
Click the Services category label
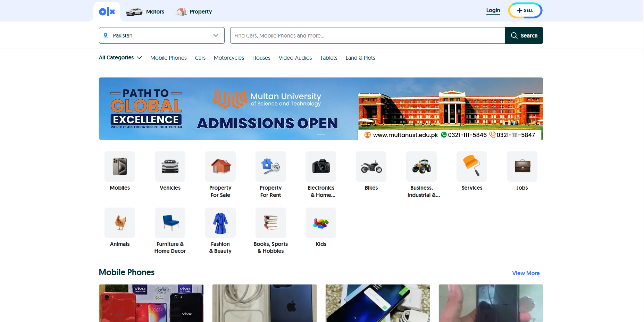tap(472, 188)
